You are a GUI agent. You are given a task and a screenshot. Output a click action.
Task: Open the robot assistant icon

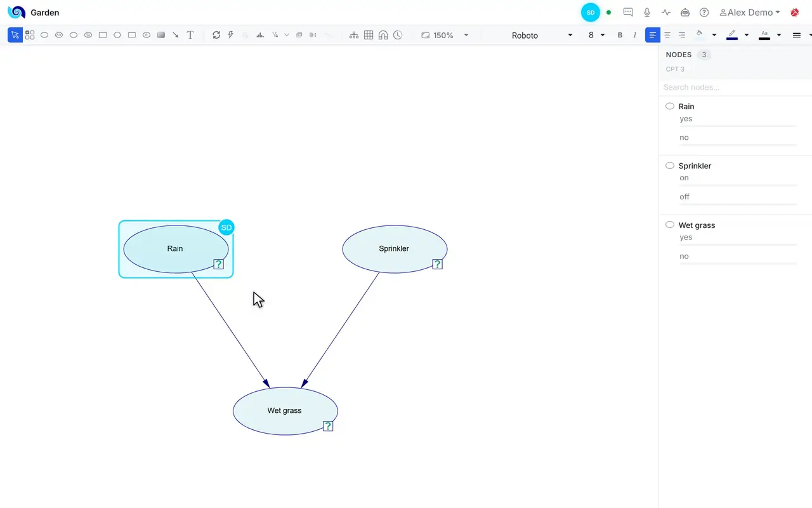[x=685, y=12]
